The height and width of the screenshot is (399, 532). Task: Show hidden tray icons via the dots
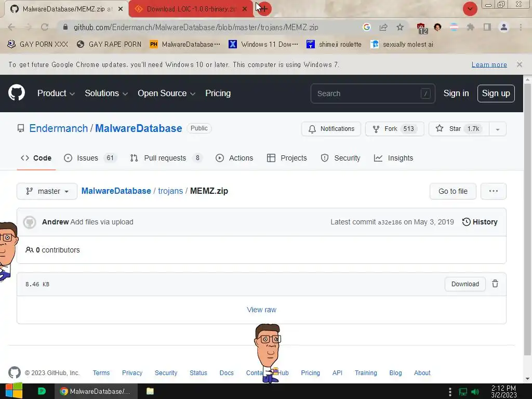[x=450, y=392]
